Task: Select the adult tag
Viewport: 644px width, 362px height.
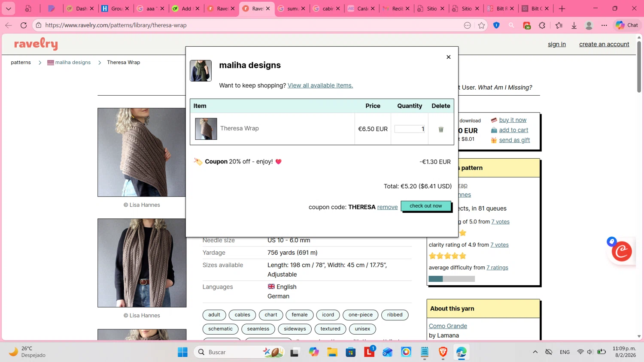Action: pyautogui.click(x=214, y=315)
